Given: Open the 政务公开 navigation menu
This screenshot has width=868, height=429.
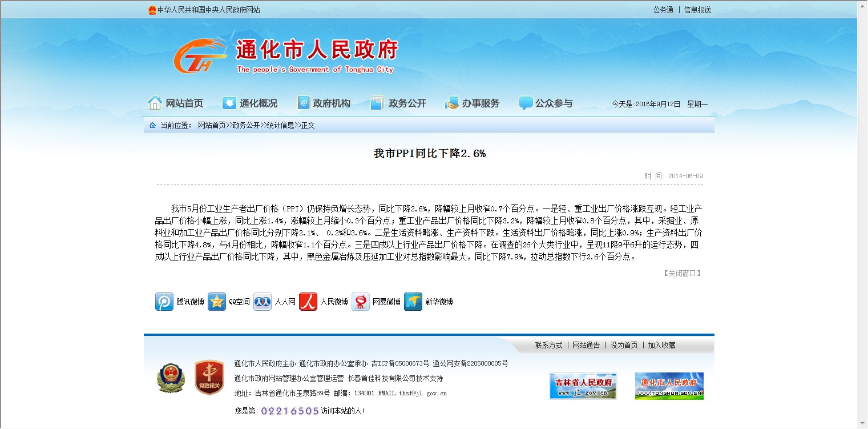Looking at the screenshot, I should pos(398,103).
